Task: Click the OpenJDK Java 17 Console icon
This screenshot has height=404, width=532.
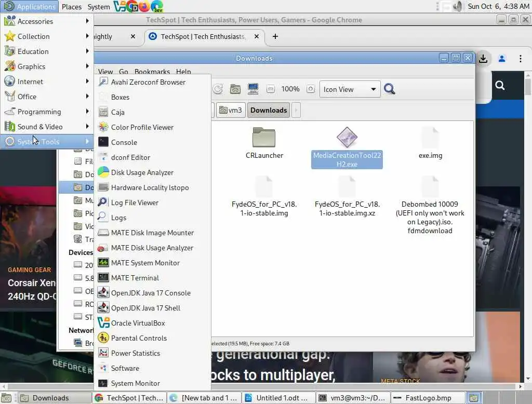Action: 103,293
